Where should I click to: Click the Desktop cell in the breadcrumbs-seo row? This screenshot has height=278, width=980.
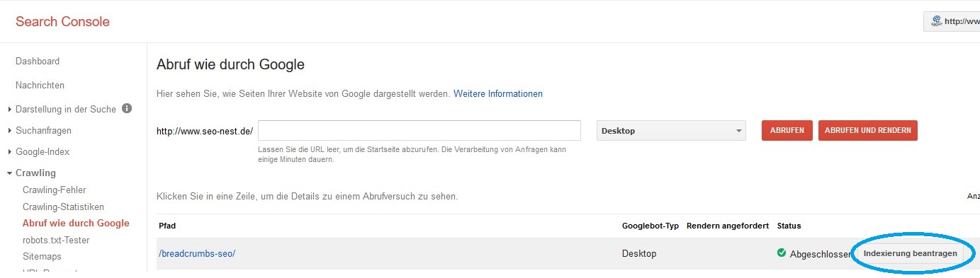[x=639, y=253]
